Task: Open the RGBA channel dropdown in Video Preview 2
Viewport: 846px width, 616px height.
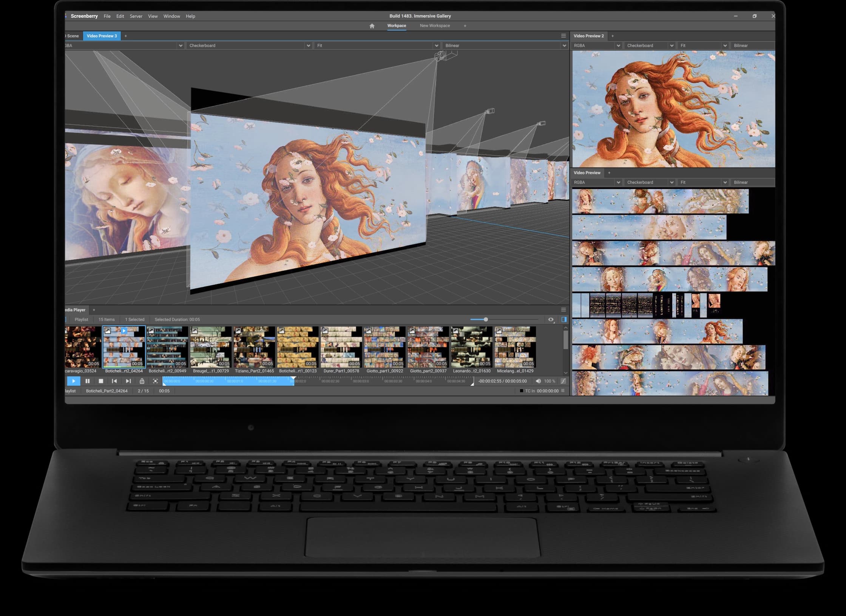Action: point(597,45)
